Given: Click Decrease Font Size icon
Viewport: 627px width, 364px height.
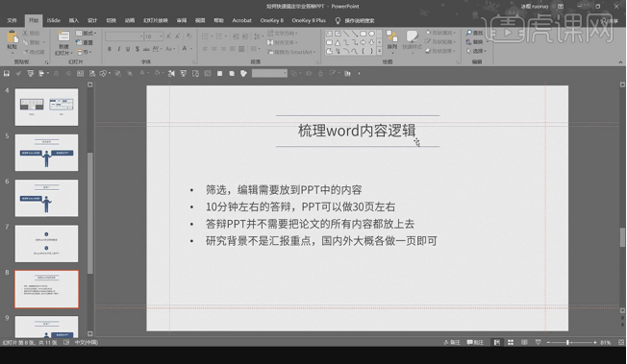Looking at the screenshot, I should [x=178, y=36].
